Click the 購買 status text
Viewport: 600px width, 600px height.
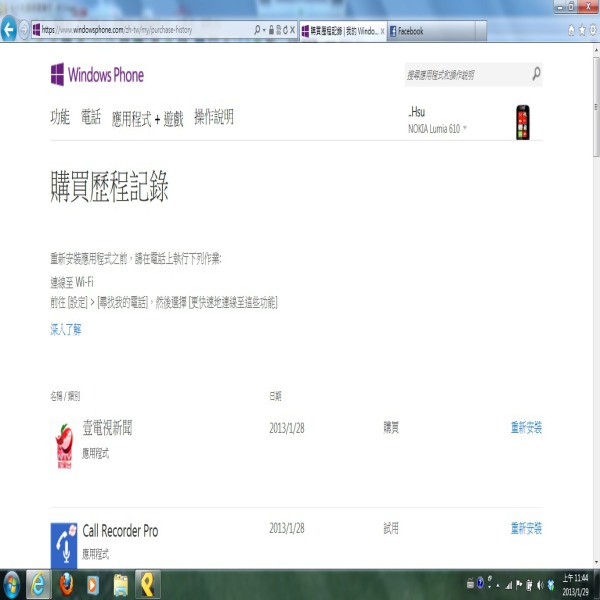click(391, 427)
